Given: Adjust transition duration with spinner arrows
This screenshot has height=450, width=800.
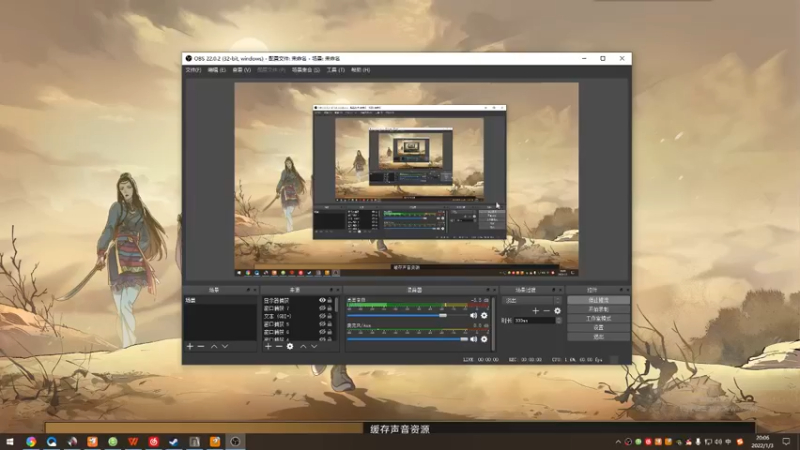Looking at the screenshot, I should [x=558, y=320].
